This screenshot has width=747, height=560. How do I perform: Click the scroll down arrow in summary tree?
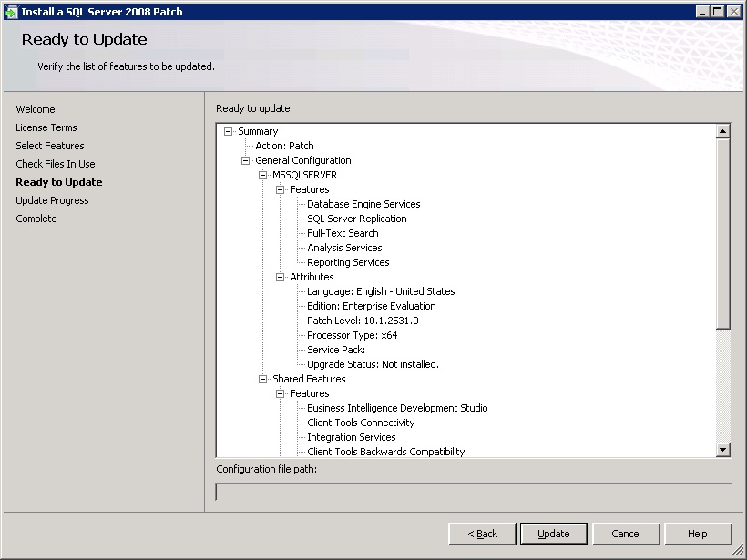coord(722,449)
